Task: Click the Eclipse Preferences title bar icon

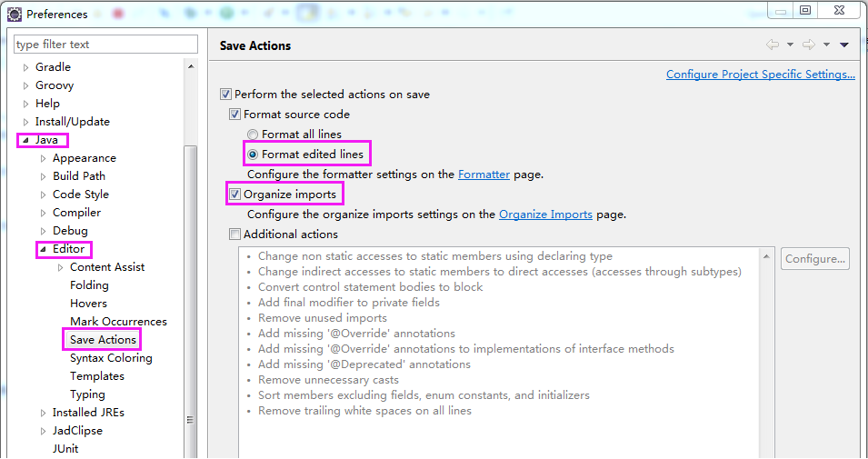Action: tap(14, 14)
